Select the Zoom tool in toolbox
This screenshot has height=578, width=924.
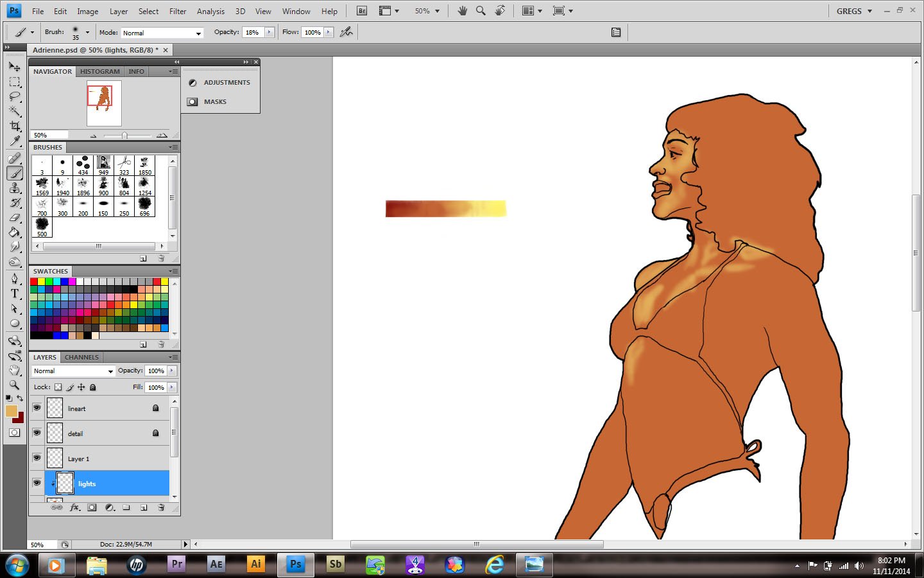[x=15, y=385]
